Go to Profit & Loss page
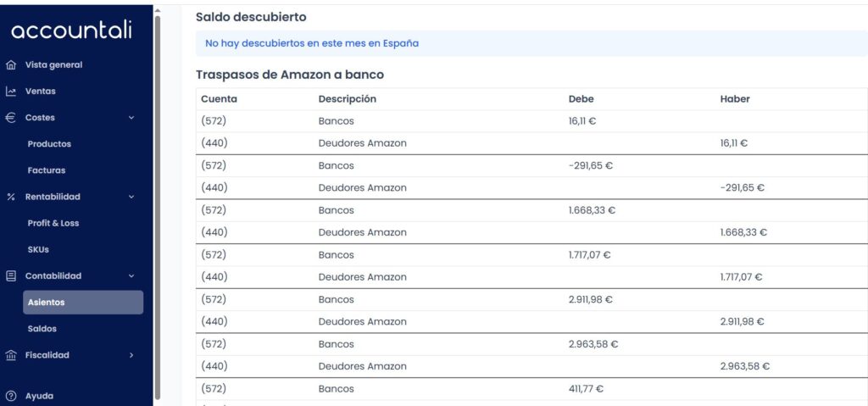868x406 pixels. click(x=53, y=223)
